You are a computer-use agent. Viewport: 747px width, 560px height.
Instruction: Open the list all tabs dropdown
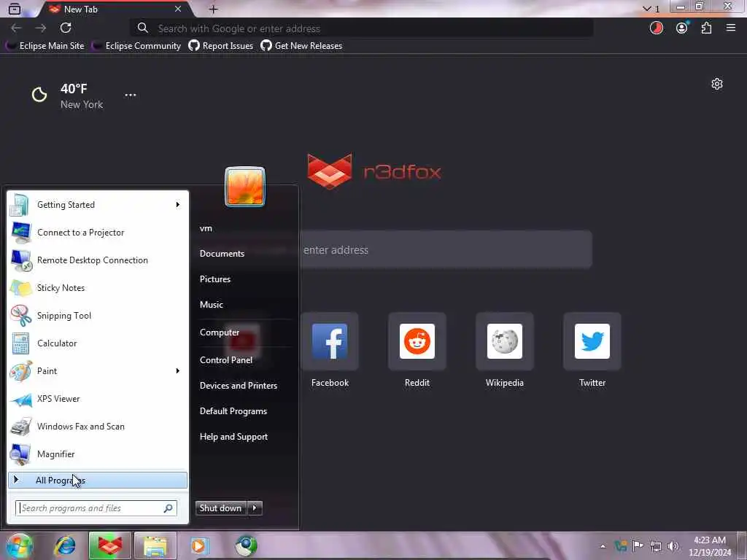click(651, 9)
